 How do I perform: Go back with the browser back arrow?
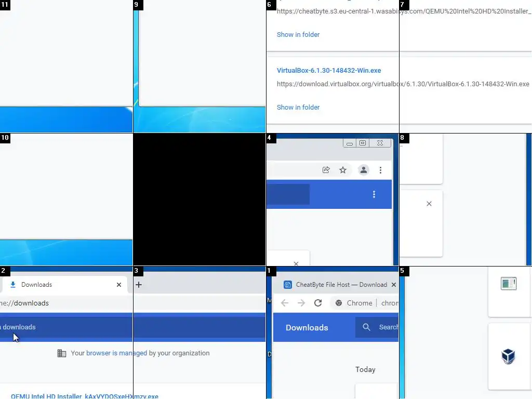point(285,303)
